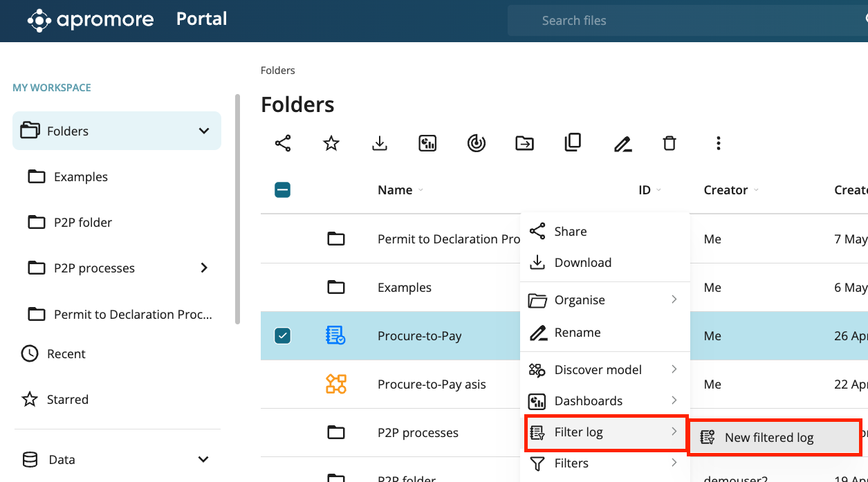Click the Share icon in toolbar
Screen dimensions: 868x482
[x=283, y=143]
